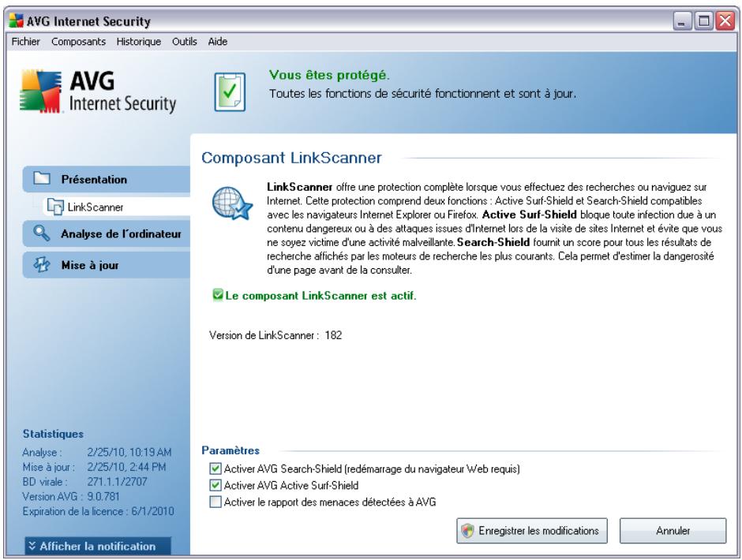Click 'Vous êtes protégé.' status text
Viewport: 742px width, 560px height.
coord(329,75)
